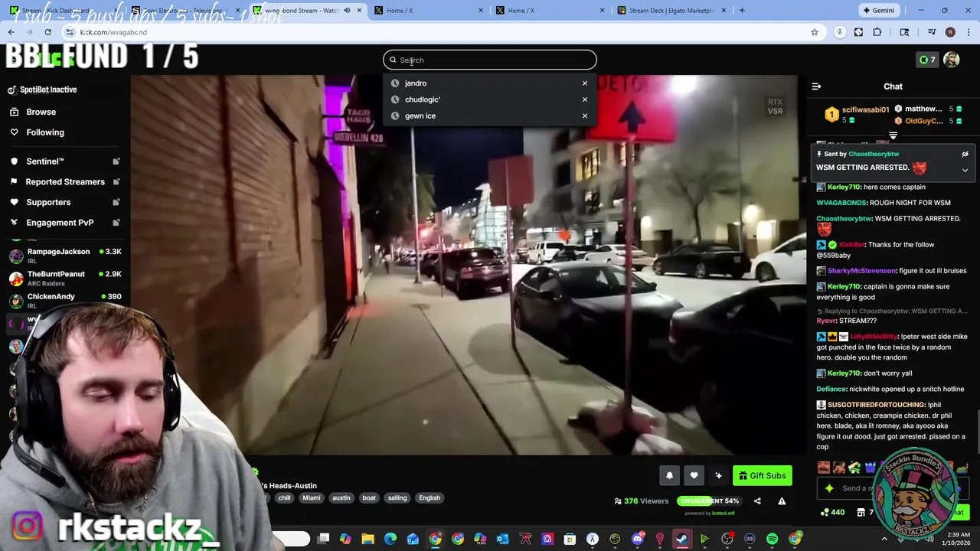Viewport: 980px width, 551px height.
Task: Click the sparkle icon next to Gift Subs
Action: [718, 475]
